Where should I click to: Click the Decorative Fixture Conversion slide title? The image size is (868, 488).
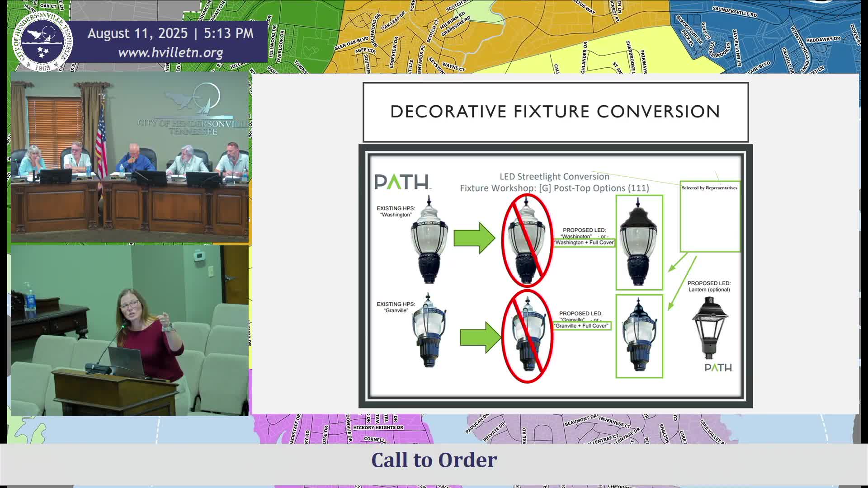tap(555, 112)
